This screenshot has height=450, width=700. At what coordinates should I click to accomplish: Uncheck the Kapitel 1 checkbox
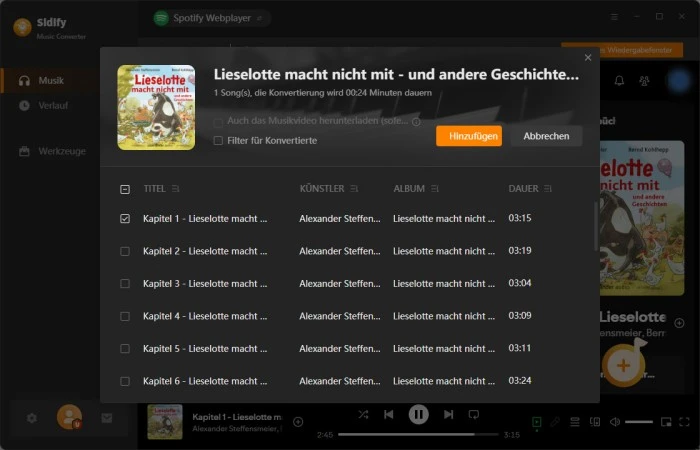(x=125, y=219)
